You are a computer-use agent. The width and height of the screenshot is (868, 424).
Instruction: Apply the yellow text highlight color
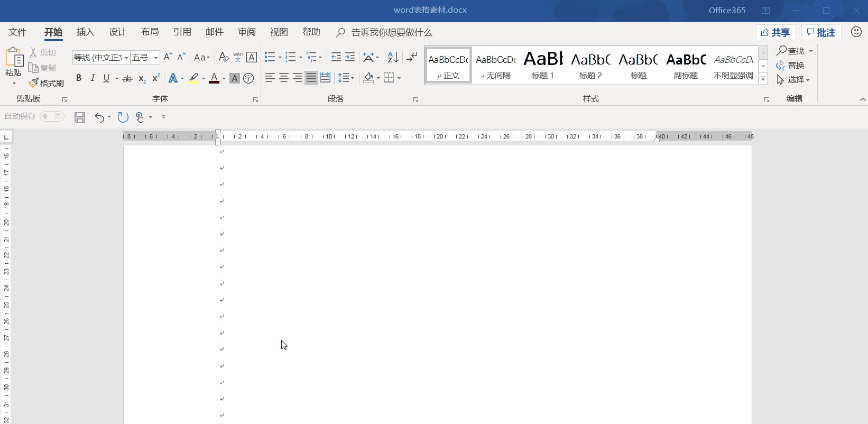click(193, 78)
